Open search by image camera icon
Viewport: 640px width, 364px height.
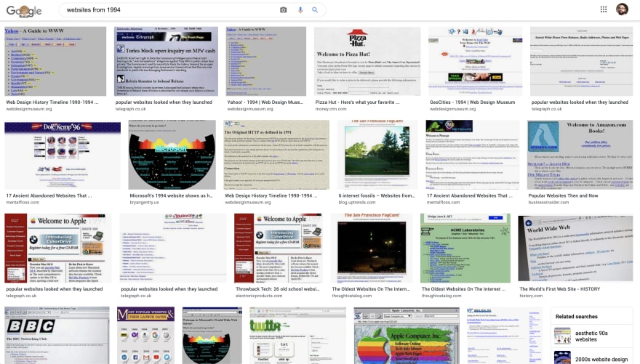point(283,9)
